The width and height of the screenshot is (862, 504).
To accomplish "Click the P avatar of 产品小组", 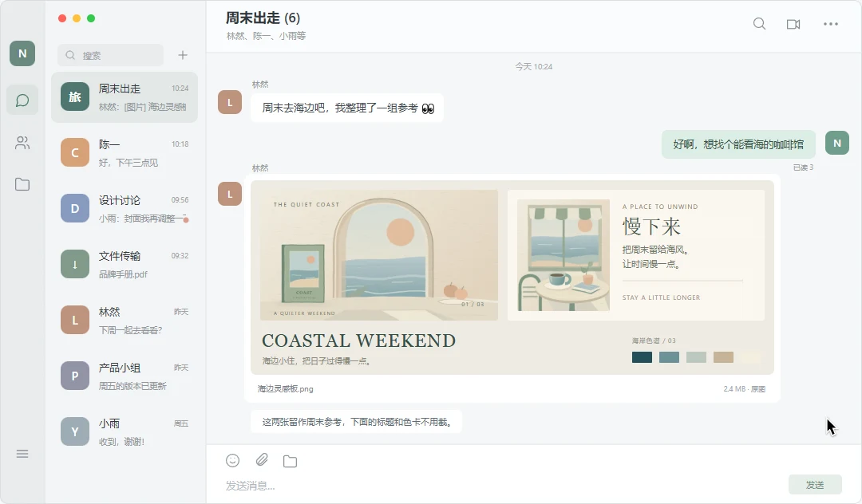I will coord(75,376).
